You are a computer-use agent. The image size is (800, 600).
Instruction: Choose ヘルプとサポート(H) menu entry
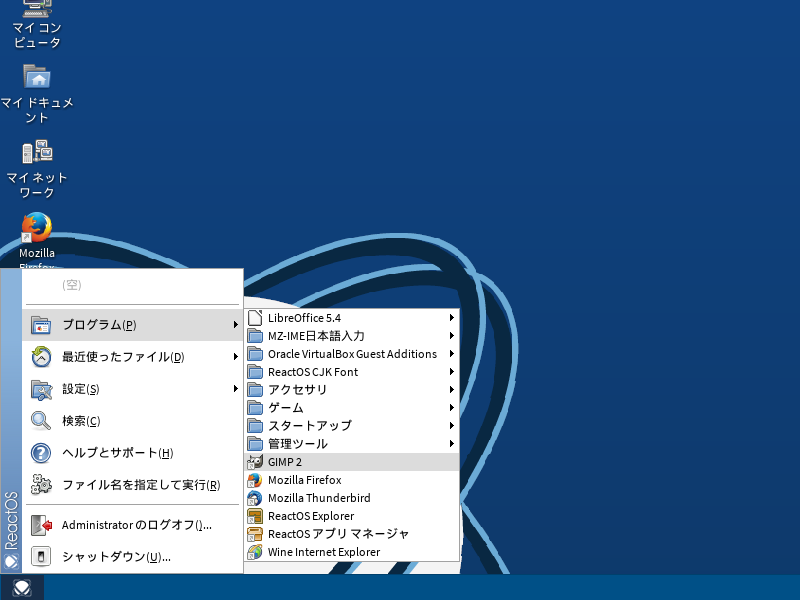(132, 453)
